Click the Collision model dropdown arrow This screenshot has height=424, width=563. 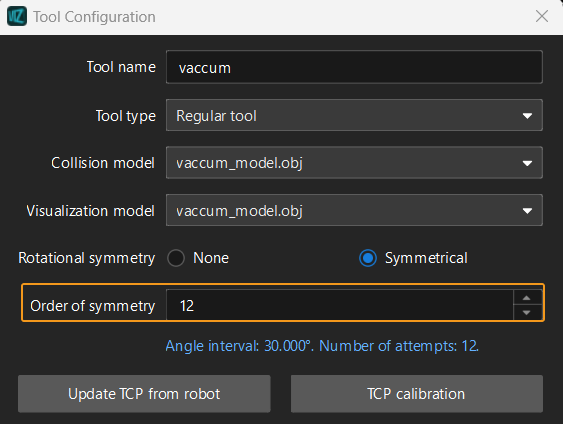tap(527, 163)
